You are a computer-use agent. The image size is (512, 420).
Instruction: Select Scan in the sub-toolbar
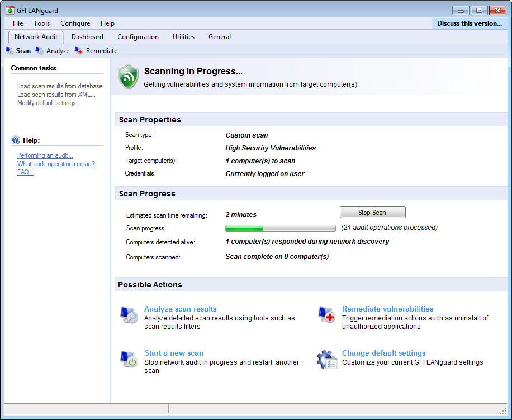pyautogui.click(x=23, y=51)
